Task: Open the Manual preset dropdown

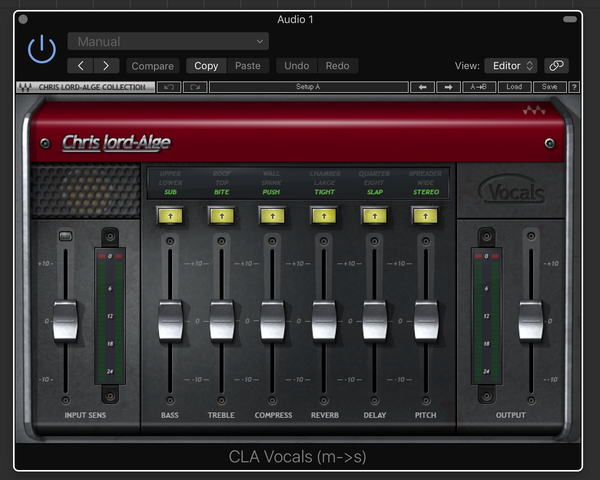Action: [x=168, y=41]
